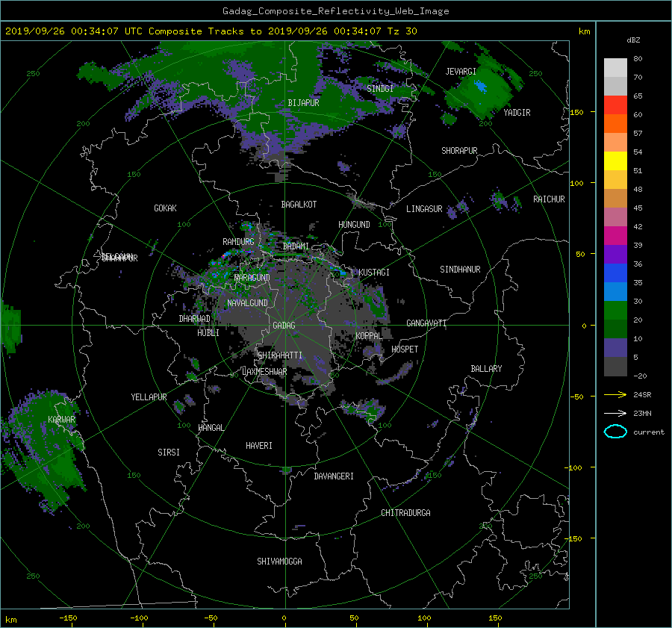This screenshot has height=628, width=672.
Task: Click the SHIRAHATTI city label
Action: click(x=280, y=355)
